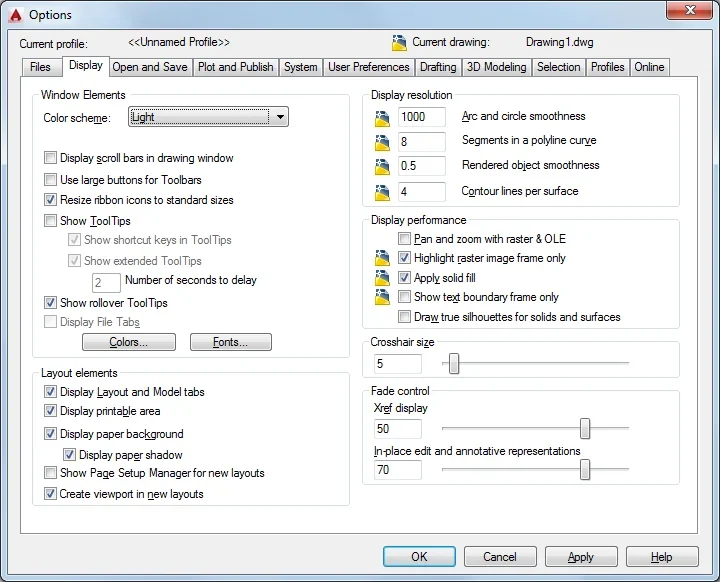Open the Plot and Publish tab
Screen dimensions: 720x582
coord(236,67)
